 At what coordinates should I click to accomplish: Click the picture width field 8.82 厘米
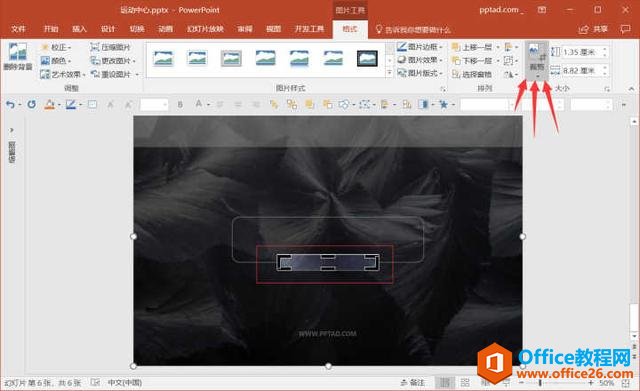(x=581, y=71)
